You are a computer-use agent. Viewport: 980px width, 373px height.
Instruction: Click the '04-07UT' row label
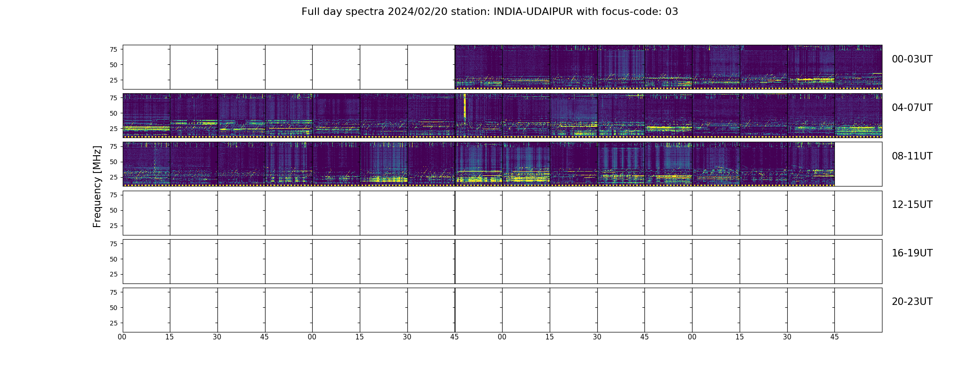click(x=912, y=108)
